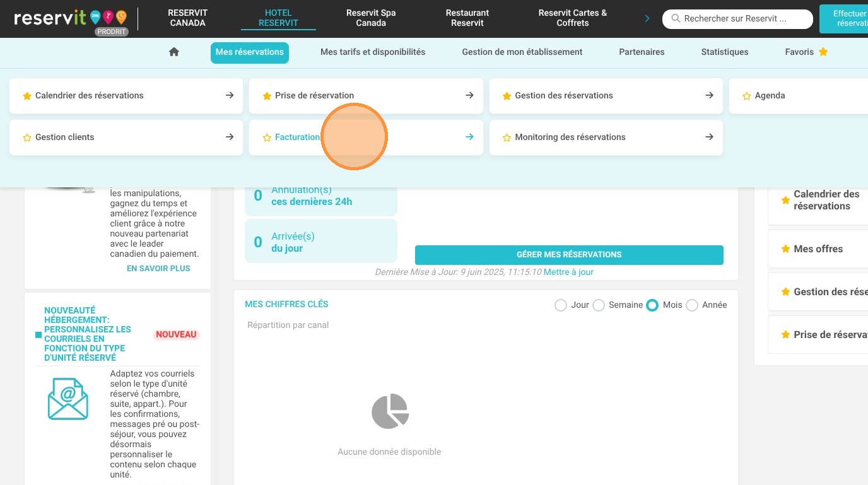The width and height of the screenshot is (868, 485).
Task: Click the Arrivée(s) du jour card
Action: (x=321, y=242)
